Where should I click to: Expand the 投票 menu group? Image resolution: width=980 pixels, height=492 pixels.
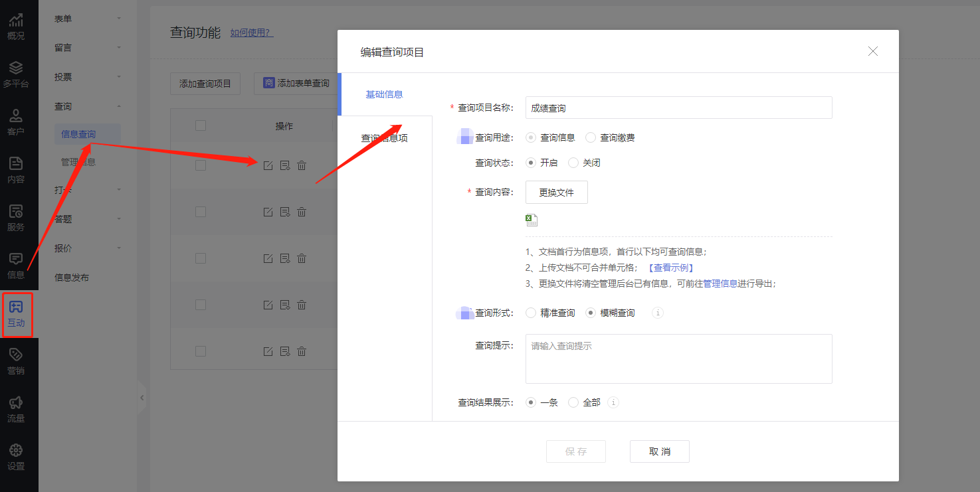click(88, 77)
